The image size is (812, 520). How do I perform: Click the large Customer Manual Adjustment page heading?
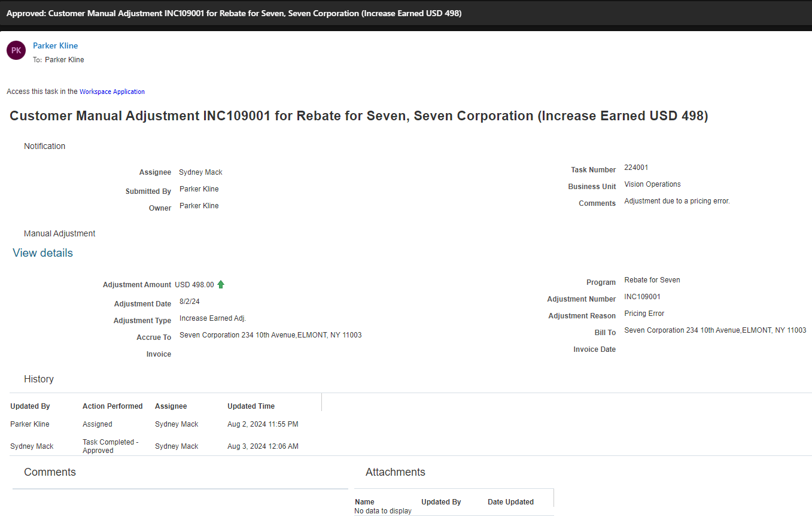click(x=359, y=116)
